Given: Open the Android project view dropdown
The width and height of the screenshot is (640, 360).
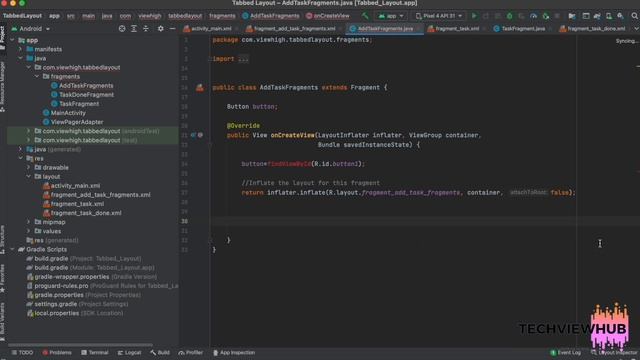Looking at the screenshot, I should (31, 29).
